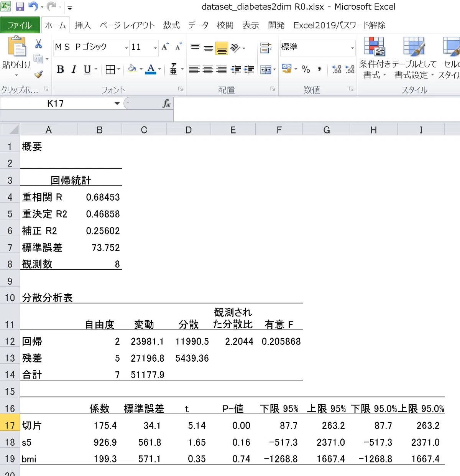Select column C header
This screenshot has height=476, width=460.
144,130
